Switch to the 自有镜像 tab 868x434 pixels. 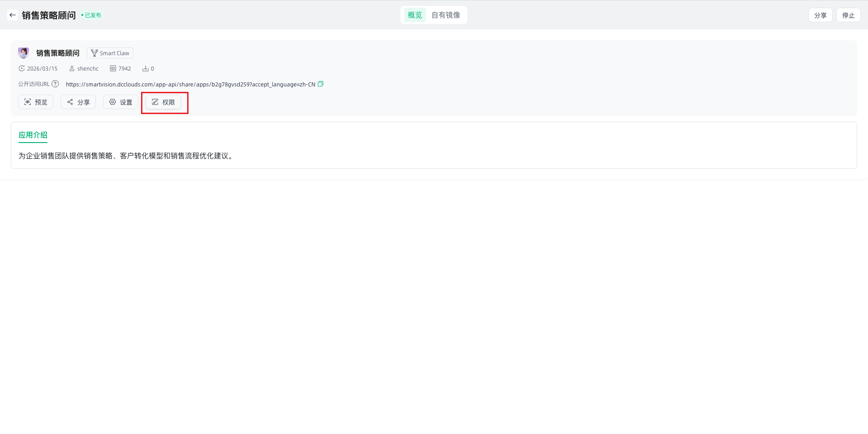pyautogui.click(x=446, y=15)
